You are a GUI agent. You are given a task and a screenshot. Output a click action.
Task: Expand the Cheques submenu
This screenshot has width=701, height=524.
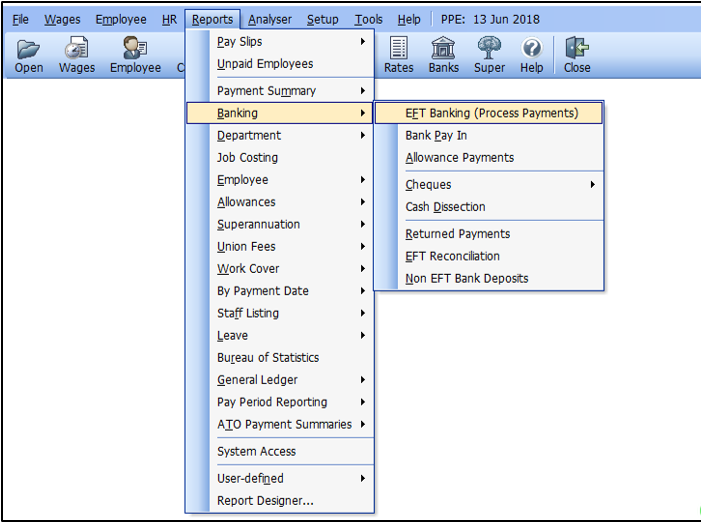[x=489, y=185]
